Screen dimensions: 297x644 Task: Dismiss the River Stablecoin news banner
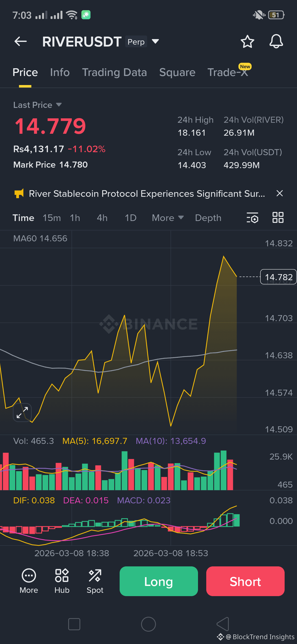[279, 193]
